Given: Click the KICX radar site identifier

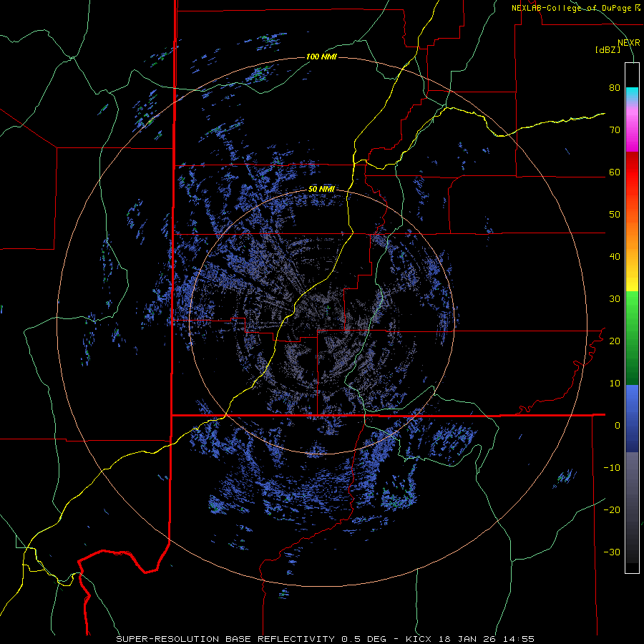Looking at the screenshot, I should (x=420, y=639).
